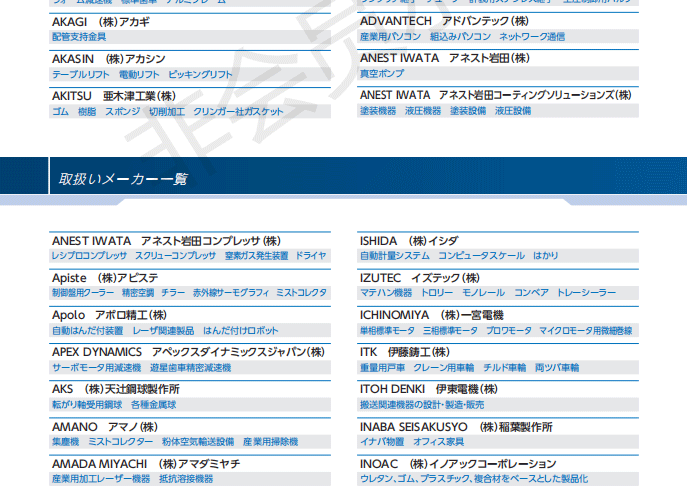Click 搬送関連機器の設計・製造・販売 text
Image resolution: width=687 pixels, height=486 pixels.
click(422, 404)
